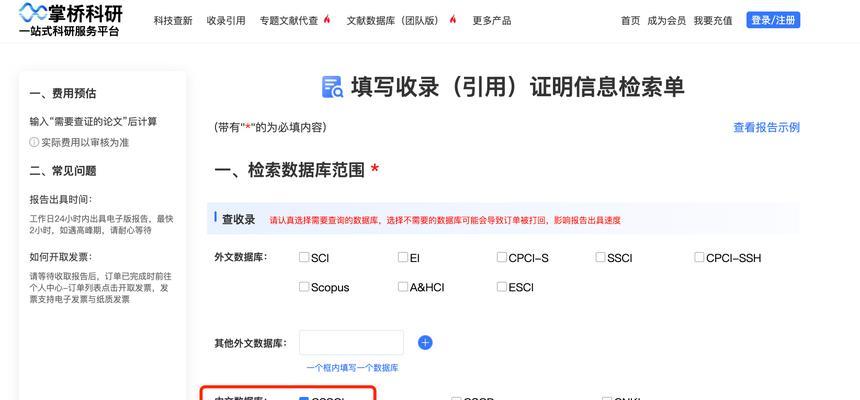This screenshot has width=860, height=400.
Task: Click the 一、费用预估 heading
Action: (x=63, y=94)
